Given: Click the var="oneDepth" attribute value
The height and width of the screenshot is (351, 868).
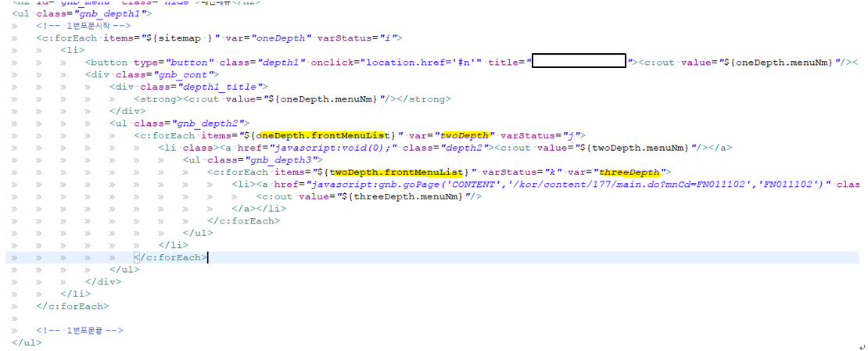Looking at the screenshot, I should pyautogui.click(x=282, y=38).
